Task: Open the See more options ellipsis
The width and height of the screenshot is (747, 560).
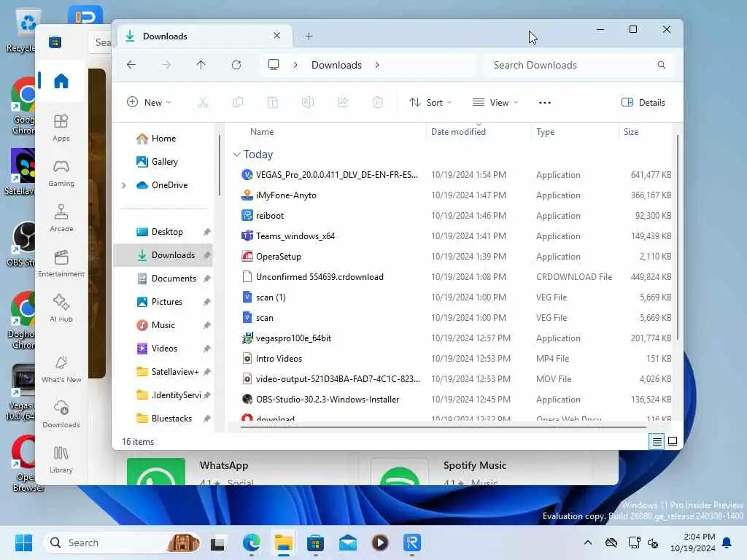Action: coord(544,102)
